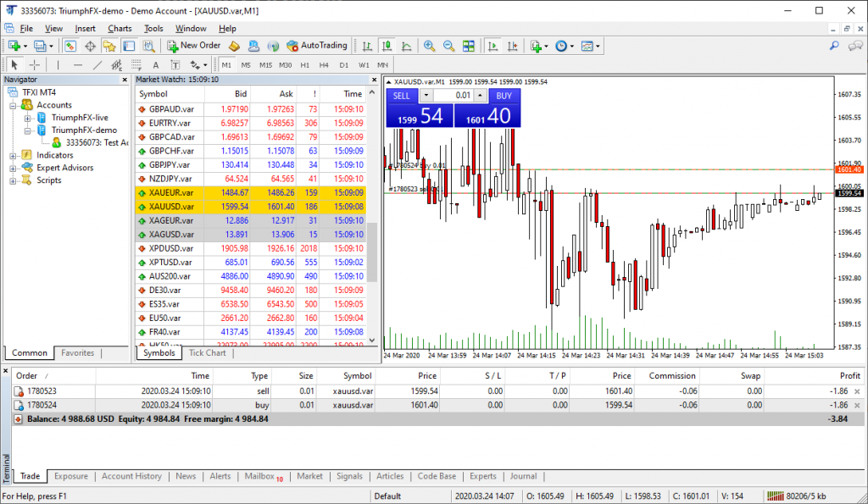868x504 pixels.
Task: Click the Profiles toolbar icon
Action: [x=40, y=46]
